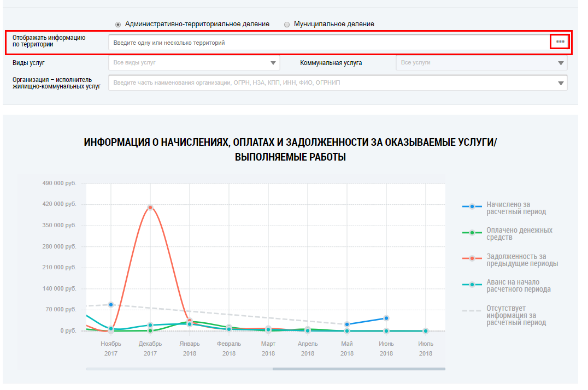Select Административно-территориальное деление radio button

click(118, 24)
